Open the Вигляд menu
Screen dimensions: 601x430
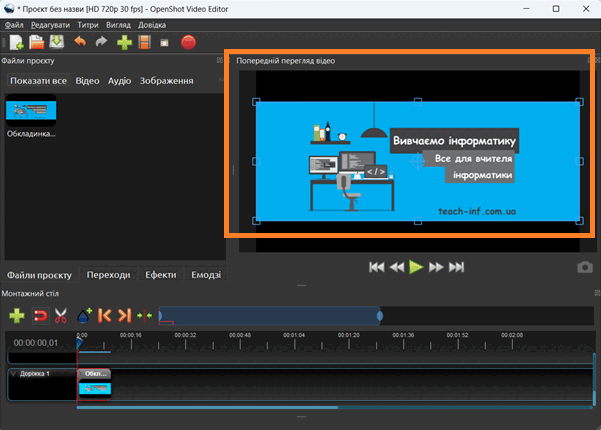[x=118, y=25]
